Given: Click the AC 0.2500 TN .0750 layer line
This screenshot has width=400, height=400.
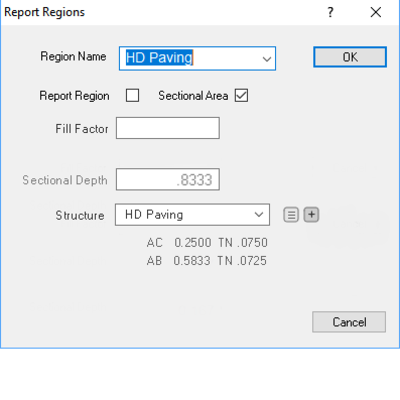Looking at the screenshot, I should 207,243.
